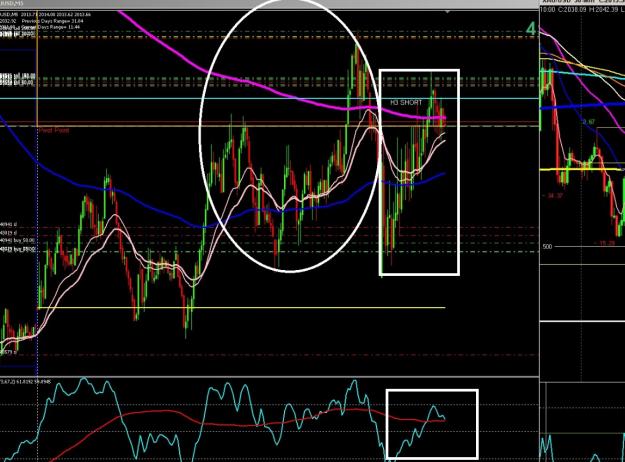Click the green 2.67 label in right chart
This screenshot has width=625, height=462.
point(589,122)
